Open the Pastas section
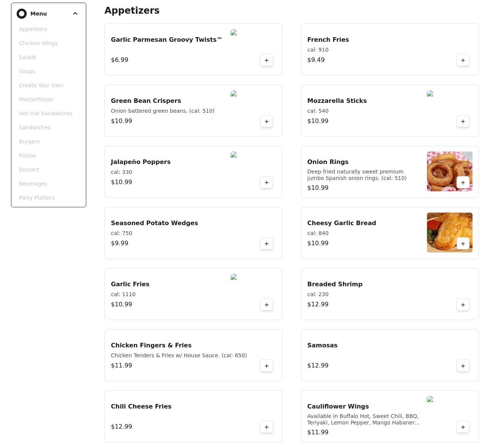This screenshot has height=448, width=490. click(x=27, y=156)
